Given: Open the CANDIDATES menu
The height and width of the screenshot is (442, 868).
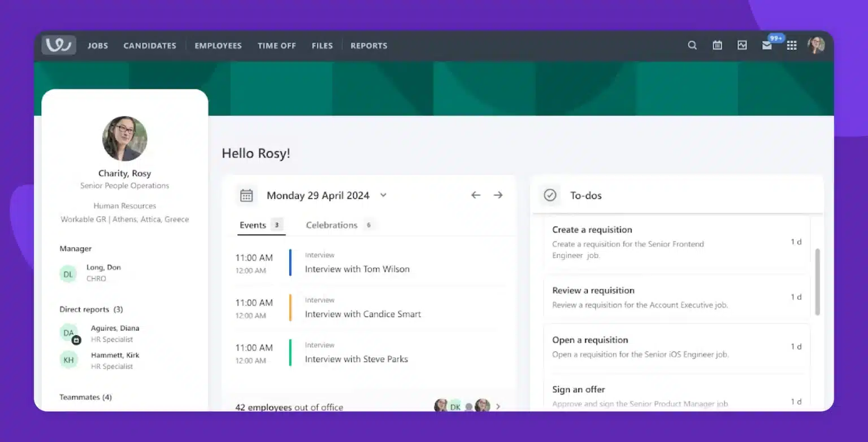Looking at the screenshot, I should click(150, 46).
